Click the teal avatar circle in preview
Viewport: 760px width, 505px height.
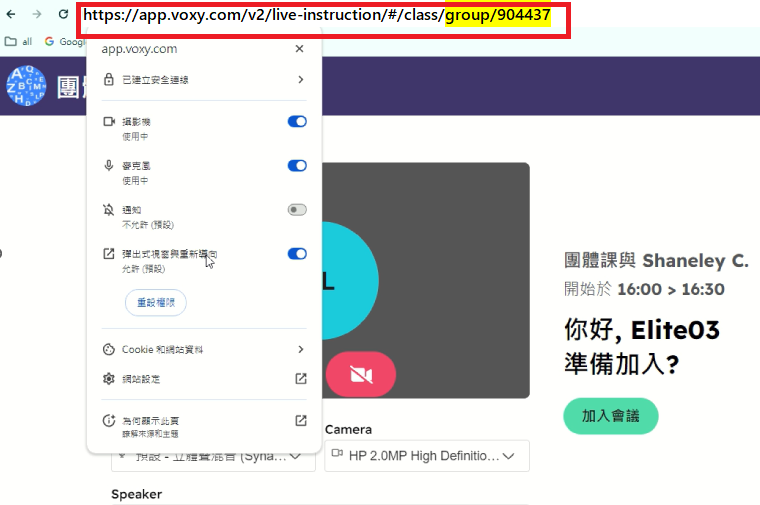[x=350, y=281]
